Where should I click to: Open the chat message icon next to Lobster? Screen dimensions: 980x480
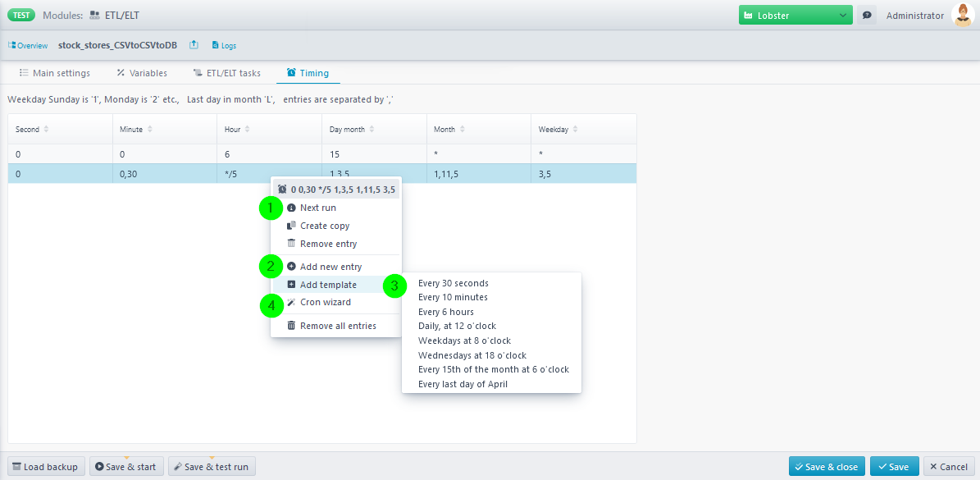tap(866, 16)
